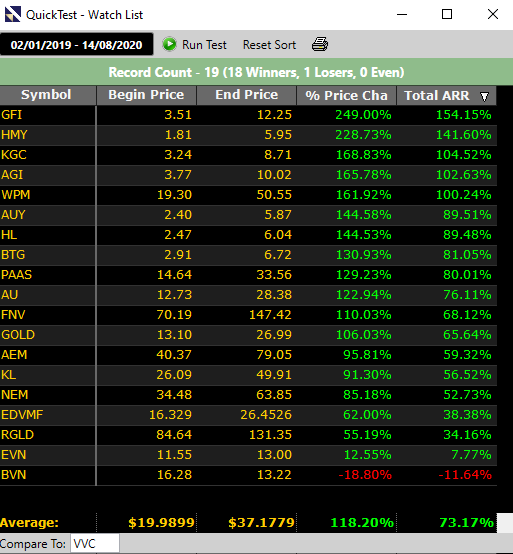Click the 95.81% price change cell
Viewport: 513px width, 554px height.
pos(346,354)
